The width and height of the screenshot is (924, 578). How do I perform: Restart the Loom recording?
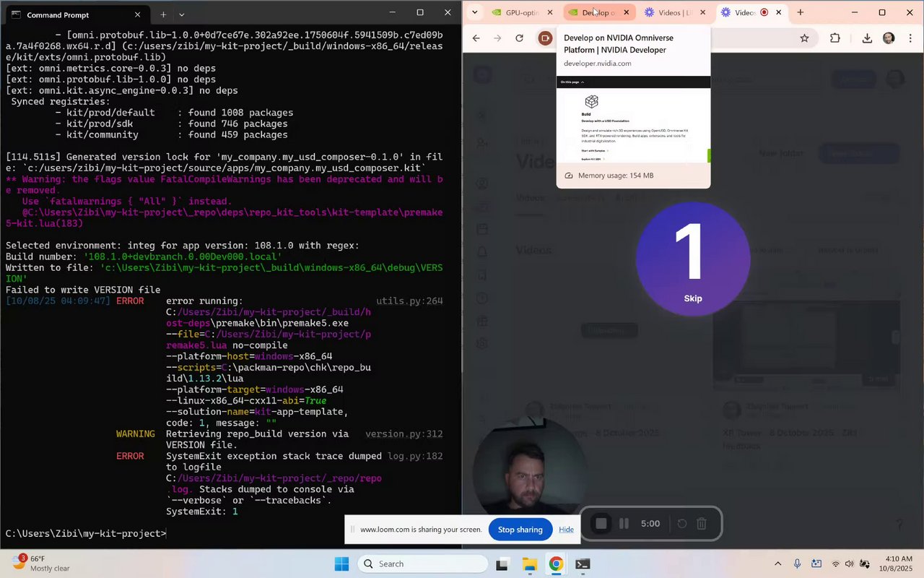(x=681, y=524)
